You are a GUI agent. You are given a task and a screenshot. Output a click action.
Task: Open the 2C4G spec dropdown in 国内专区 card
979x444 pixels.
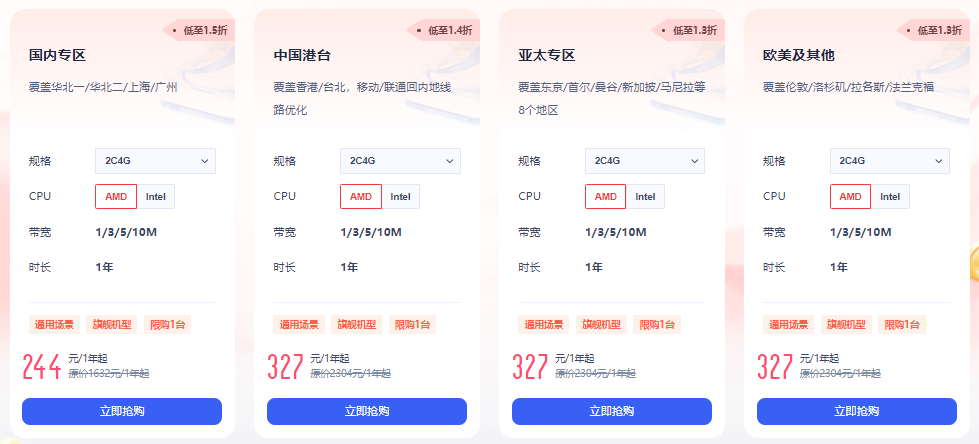[155, 160]
